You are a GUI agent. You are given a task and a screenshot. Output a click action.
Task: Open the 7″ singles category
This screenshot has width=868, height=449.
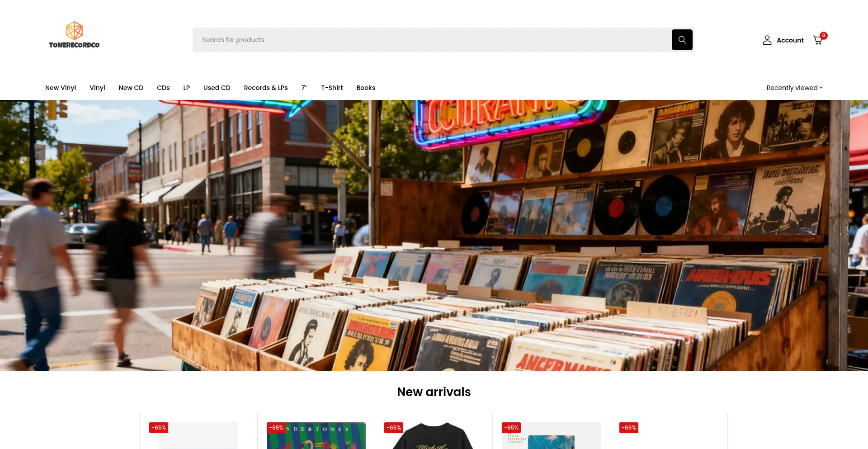[x=304, y=88]
